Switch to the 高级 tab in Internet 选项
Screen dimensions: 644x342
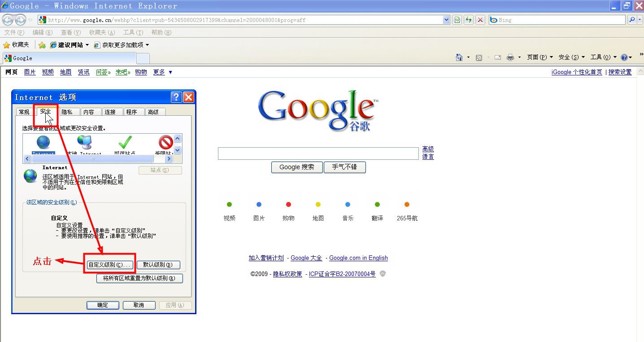coord(153,112)
